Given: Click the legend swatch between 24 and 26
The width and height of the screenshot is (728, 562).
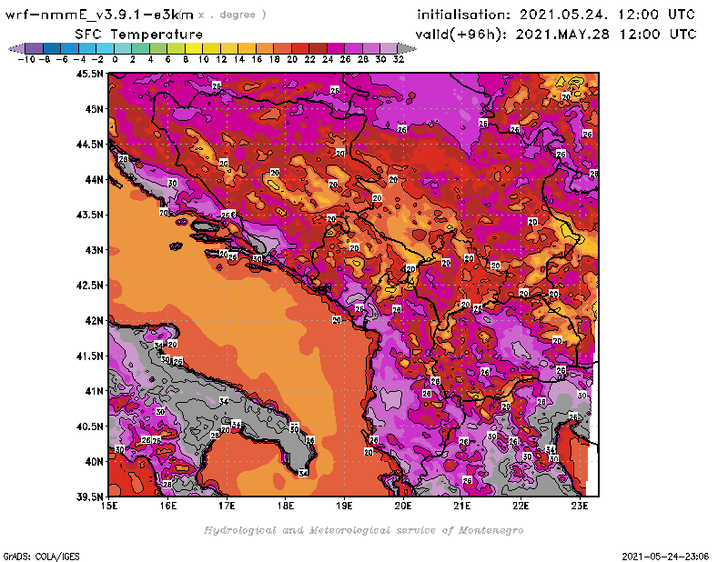Looking at the screenshot, I should pos(336,48).
